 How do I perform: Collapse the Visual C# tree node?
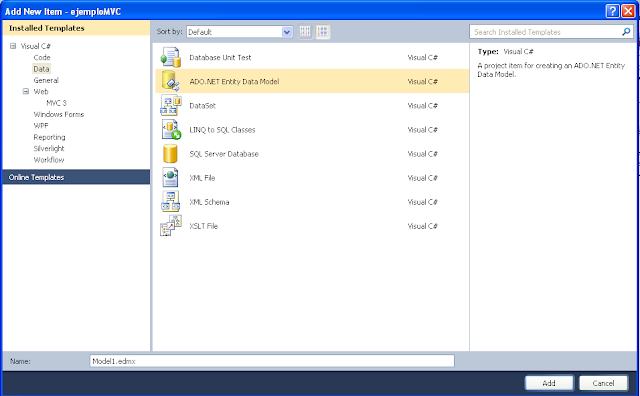[x=13, y=46]
